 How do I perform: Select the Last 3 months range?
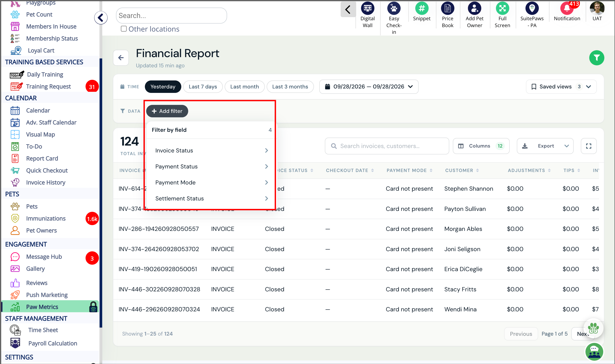(290, 87)
